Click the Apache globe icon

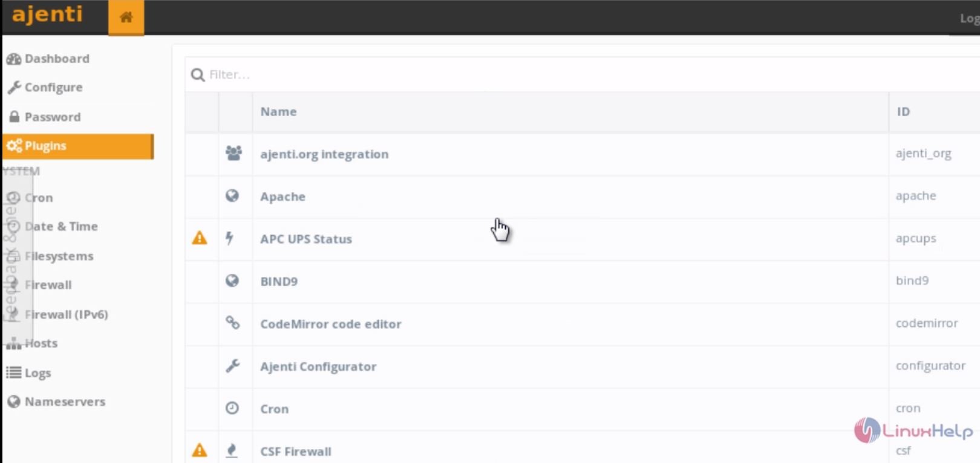232,196
